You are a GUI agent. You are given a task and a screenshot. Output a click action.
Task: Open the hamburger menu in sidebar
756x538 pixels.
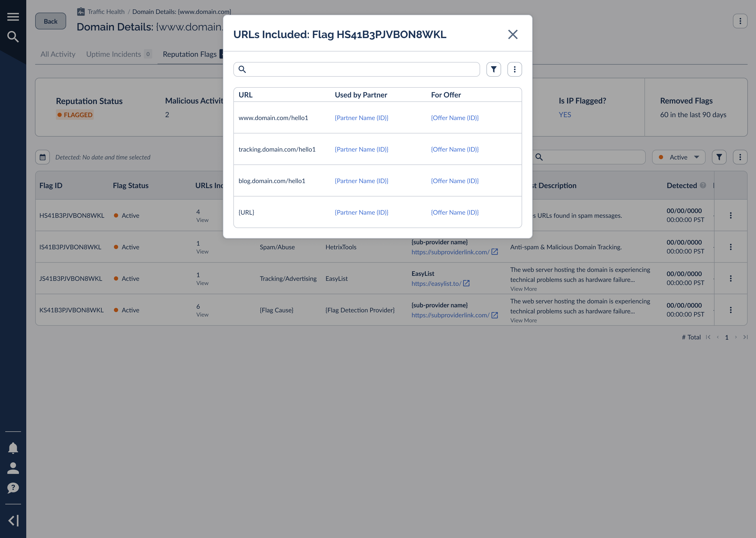click(x=13, y=17)
